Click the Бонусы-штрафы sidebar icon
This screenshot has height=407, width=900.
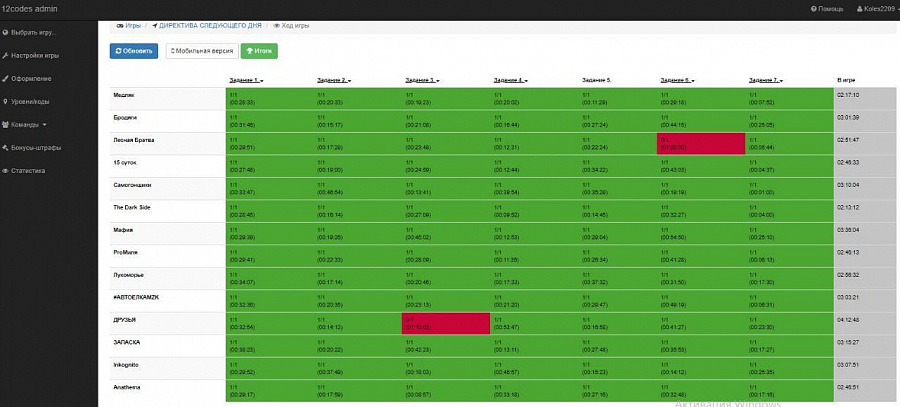coord(5,148)
